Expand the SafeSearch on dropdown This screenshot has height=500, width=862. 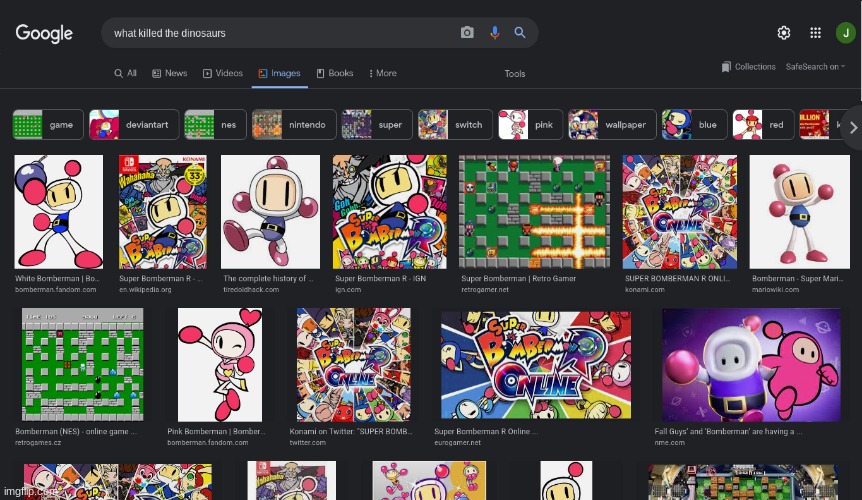click(x=815, y=66)
